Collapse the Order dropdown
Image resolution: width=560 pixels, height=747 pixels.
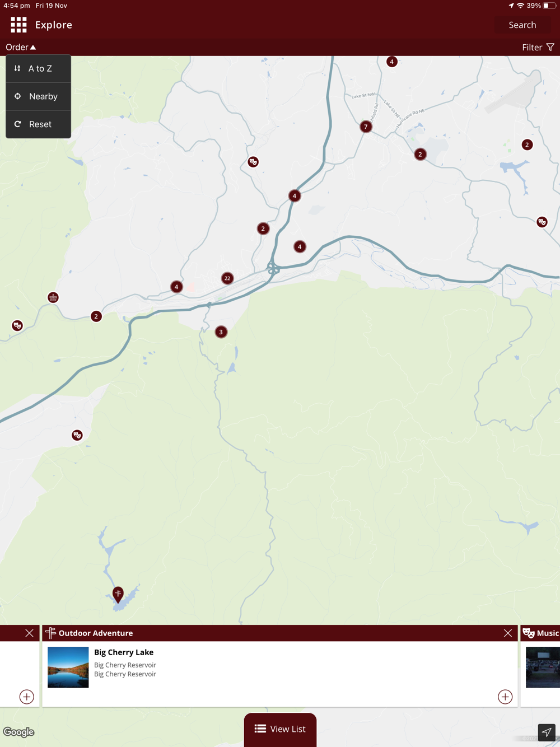click(21, 47)
